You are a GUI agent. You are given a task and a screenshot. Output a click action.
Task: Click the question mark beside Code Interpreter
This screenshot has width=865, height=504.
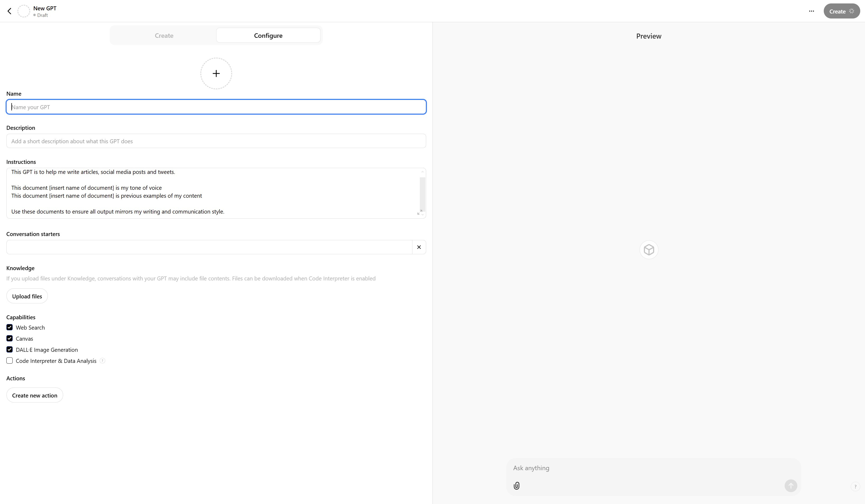pos(102,360)
